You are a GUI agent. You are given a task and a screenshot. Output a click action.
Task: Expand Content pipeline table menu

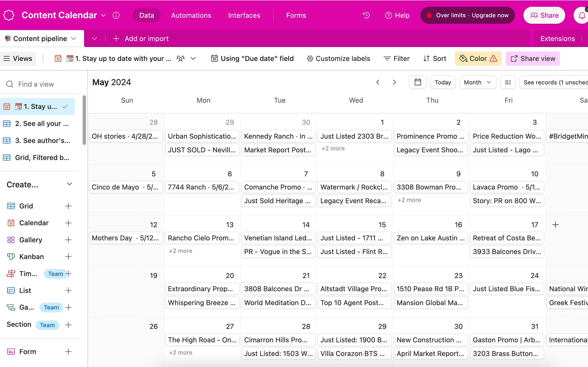coord(74,39)
